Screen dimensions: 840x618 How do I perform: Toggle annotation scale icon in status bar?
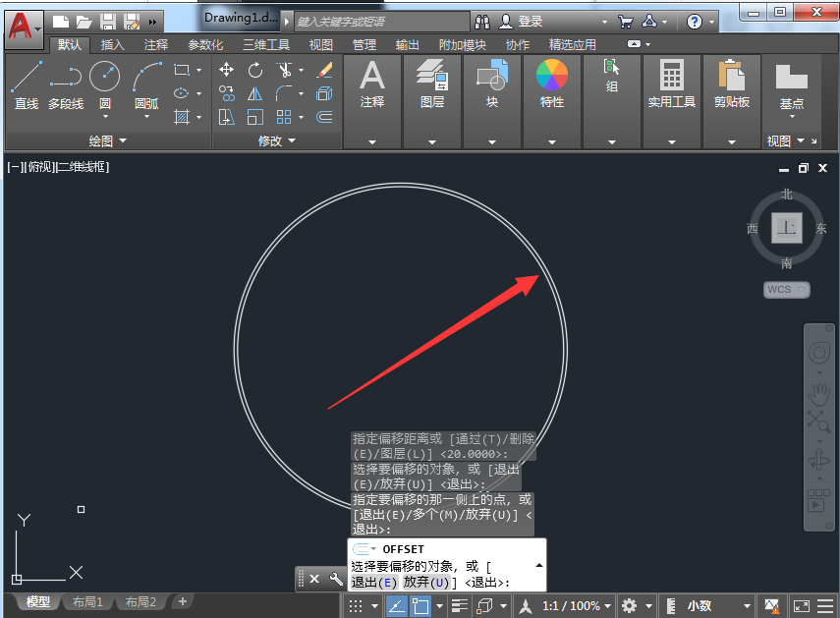[x=526, y=606]
